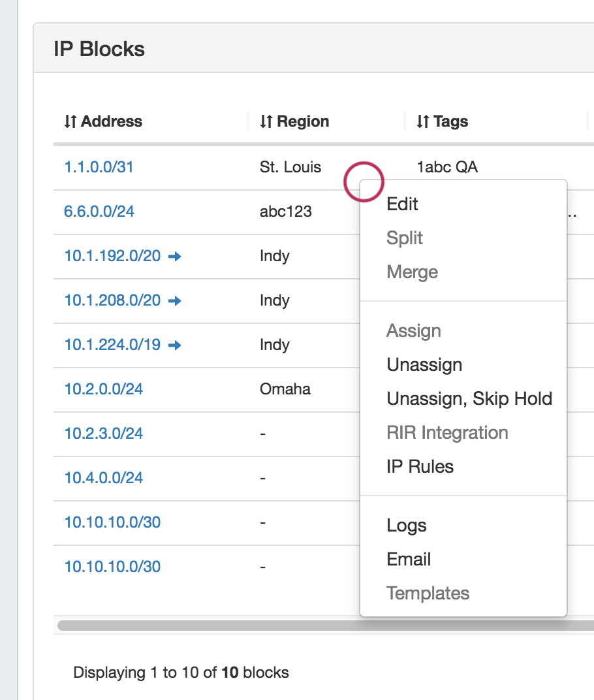
Task: Click the blue arrow after 10.1.224.0/19
Action: 174,345
